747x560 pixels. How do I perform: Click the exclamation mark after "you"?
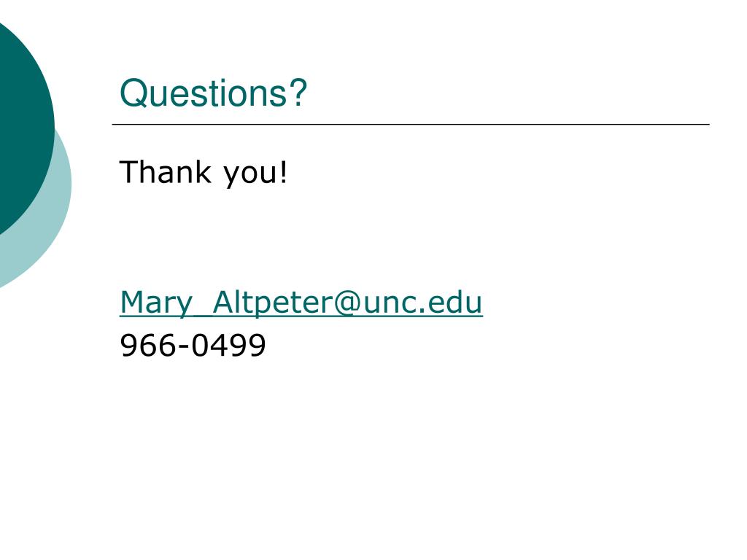[284, 171]
